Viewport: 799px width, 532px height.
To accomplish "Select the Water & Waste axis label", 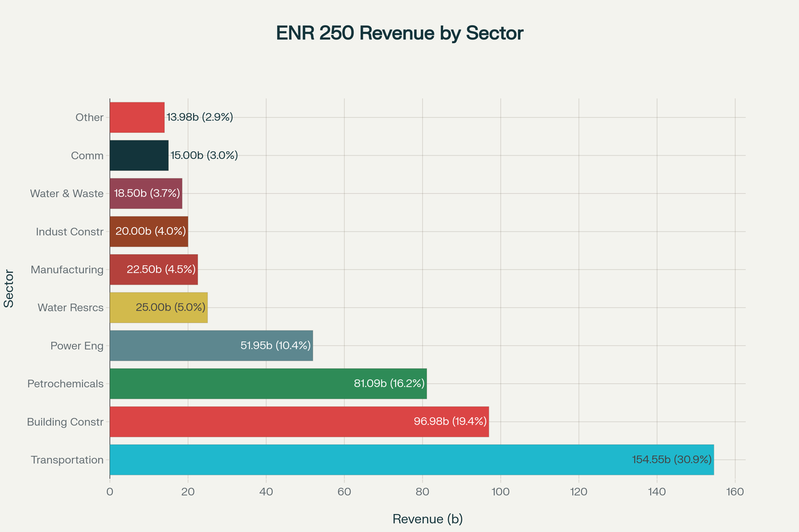I will pos(67,193).
